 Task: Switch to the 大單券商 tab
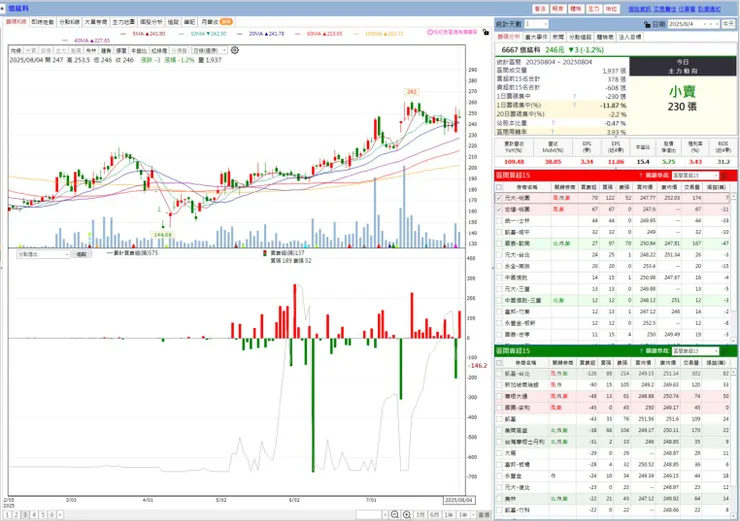click(96, 22)
